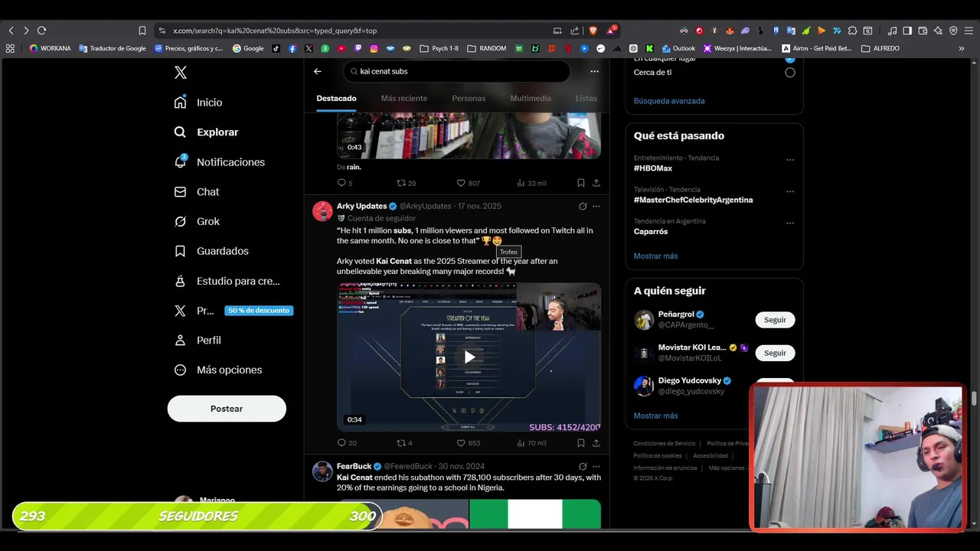Open Explorar in the sidebar
980x551 pixels.
pyautogui.click(x=206, y=132)
